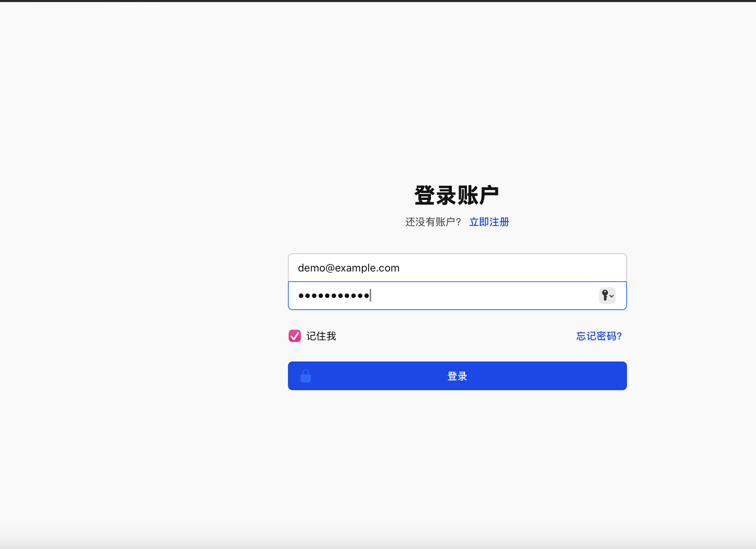Open the password autofill key icon
756x549 pixels.
(605, 295)
